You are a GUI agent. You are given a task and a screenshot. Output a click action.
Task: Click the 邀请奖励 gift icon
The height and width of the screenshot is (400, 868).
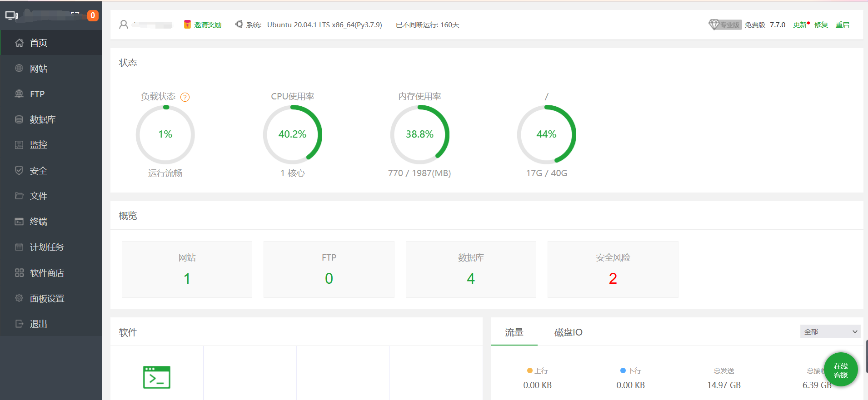(x=187, y=25)
